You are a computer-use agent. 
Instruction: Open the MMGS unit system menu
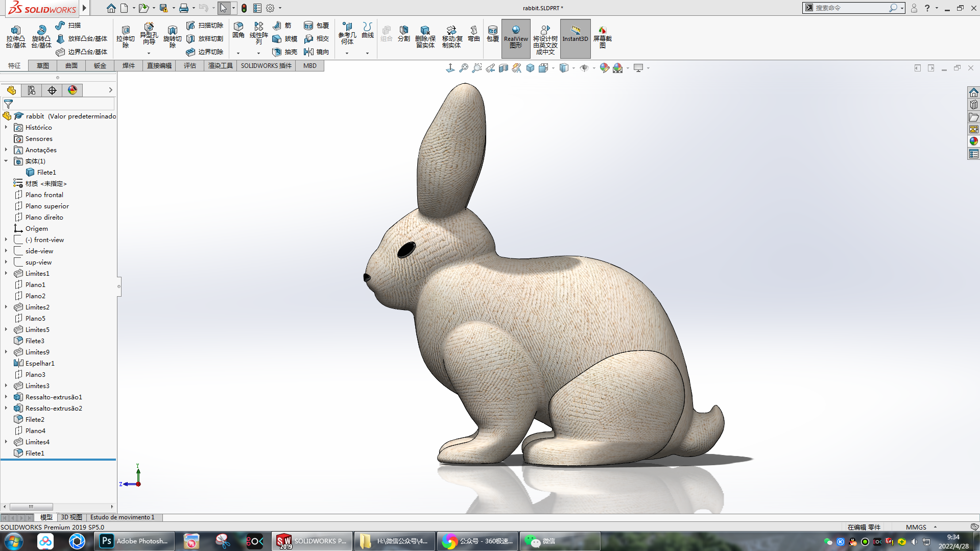(x=922, y=527)
